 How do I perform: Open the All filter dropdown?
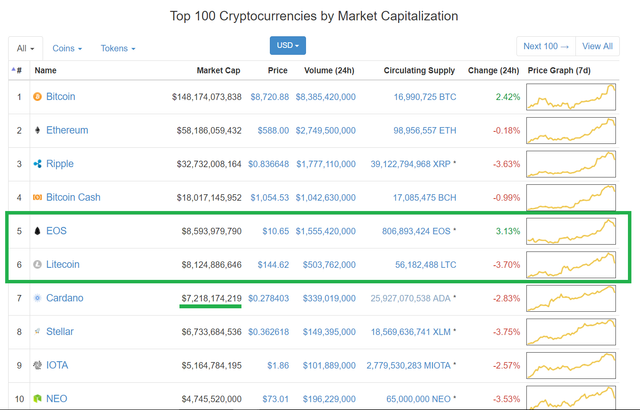[x=25, y=48]
